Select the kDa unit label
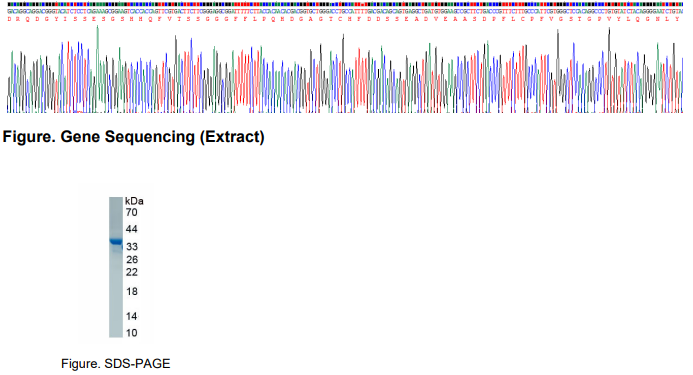Viewport: 693px width, 375px height. point(134,201)
